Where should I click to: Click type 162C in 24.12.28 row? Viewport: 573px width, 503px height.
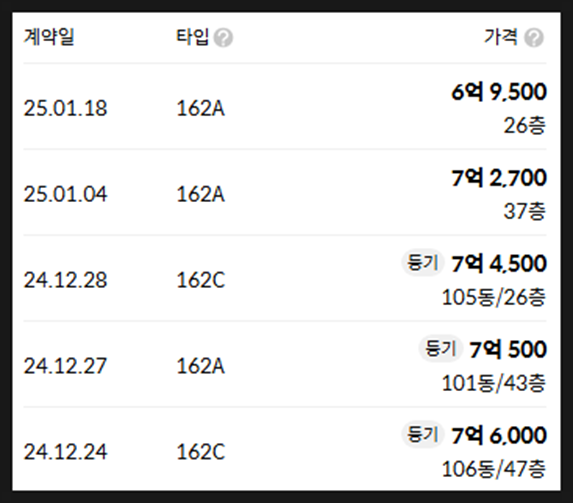pos(201,280)
